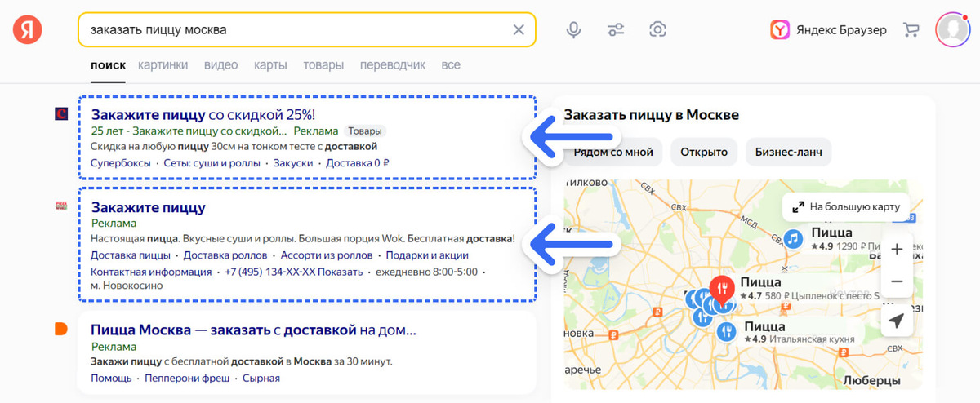Open Доставка 0 ₽ sitelink
The image size is (980, 403).
358,163
